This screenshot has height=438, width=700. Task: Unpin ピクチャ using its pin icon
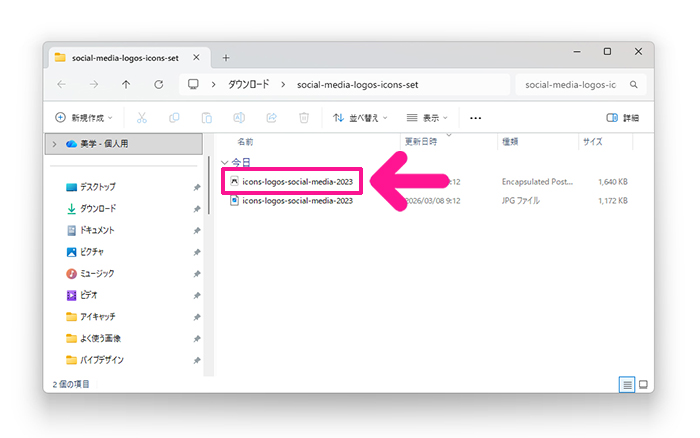click(196, 252)
